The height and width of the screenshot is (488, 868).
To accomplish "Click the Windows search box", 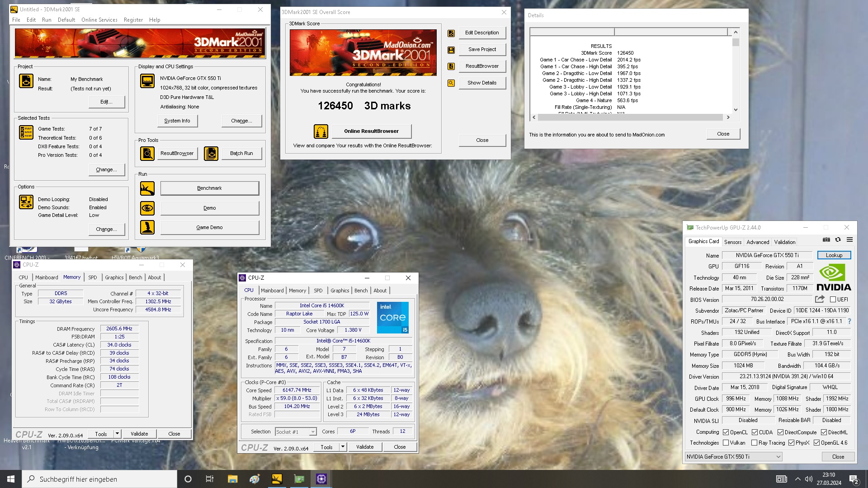I will [99, 479].
